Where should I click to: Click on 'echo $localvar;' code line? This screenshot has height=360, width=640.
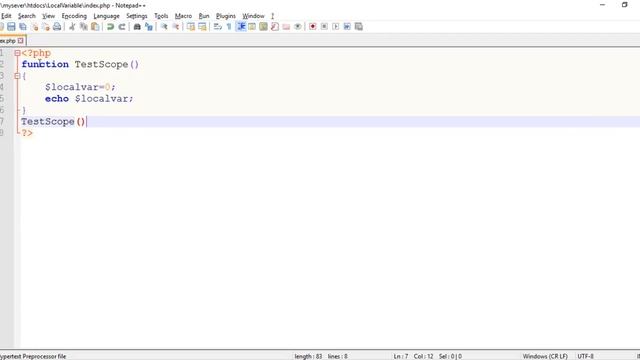click(x=89, y=99)
